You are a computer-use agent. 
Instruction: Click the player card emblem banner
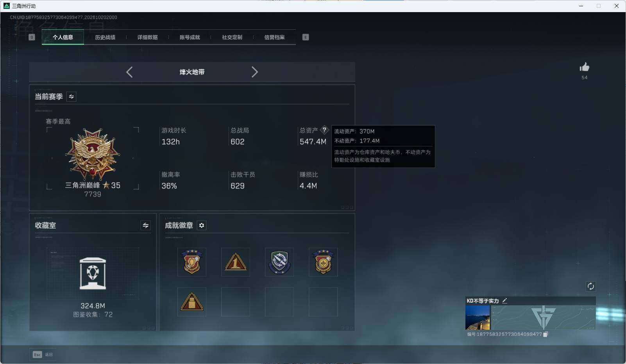tap(543, 318)
